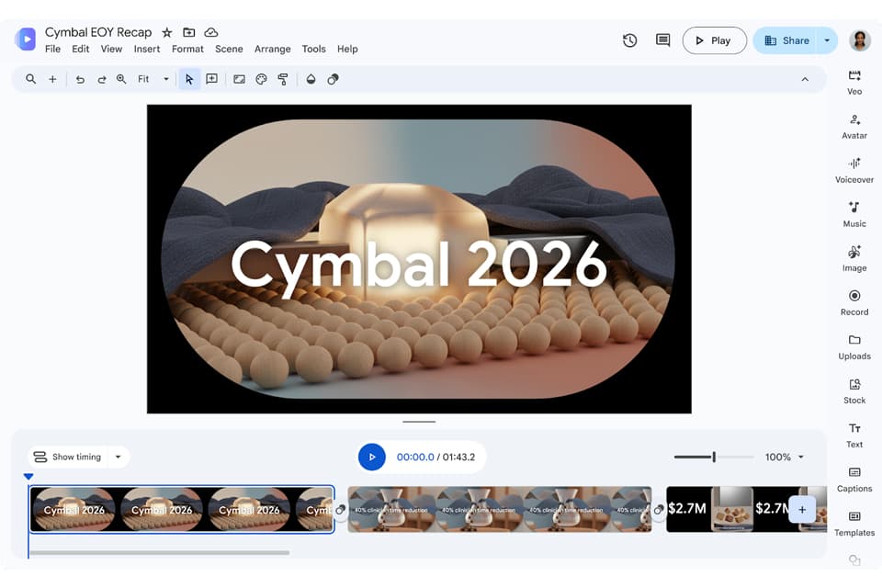The width and height of the screenshot is (882, 588).
Task: Open the Music sidebar tool
Action: tap(854, 214)
